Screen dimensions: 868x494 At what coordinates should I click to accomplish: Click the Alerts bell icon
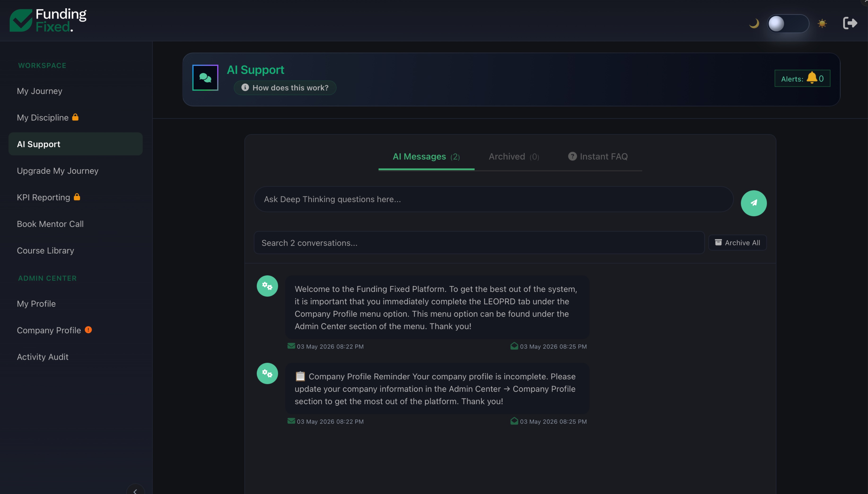(812, 78)
